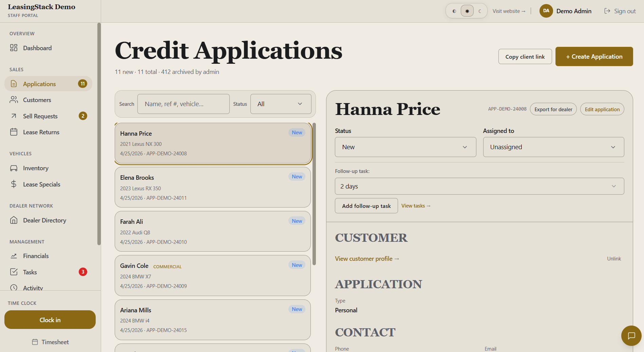Viewport: 644px width, 352px height.
Task: Click the Timesheet calendar icon
Action: tap(35, 342)
